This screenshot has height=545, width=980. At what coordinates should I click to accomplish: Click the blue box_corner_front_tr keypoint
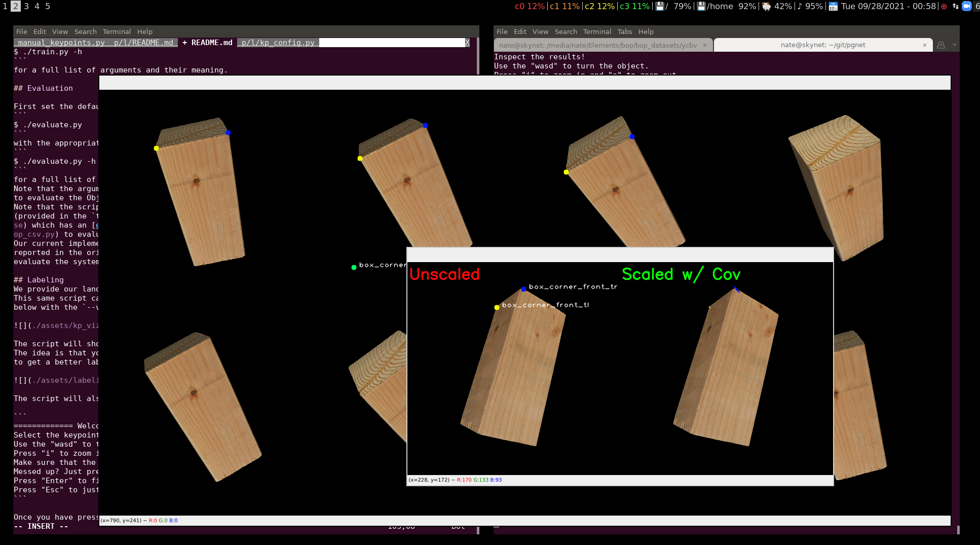[524, 289]
